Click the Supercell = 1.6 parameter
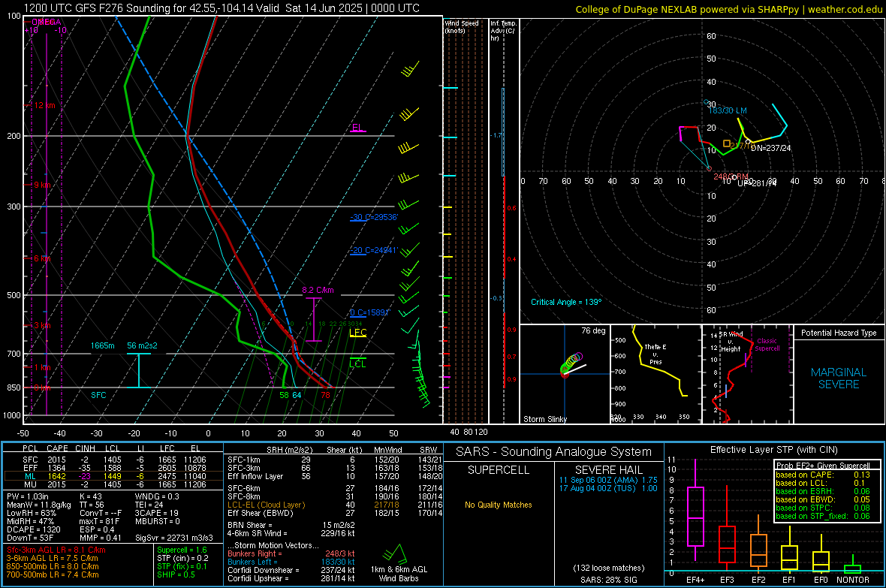The width and height of the screenshot is (886, 588). click(182, 550)
